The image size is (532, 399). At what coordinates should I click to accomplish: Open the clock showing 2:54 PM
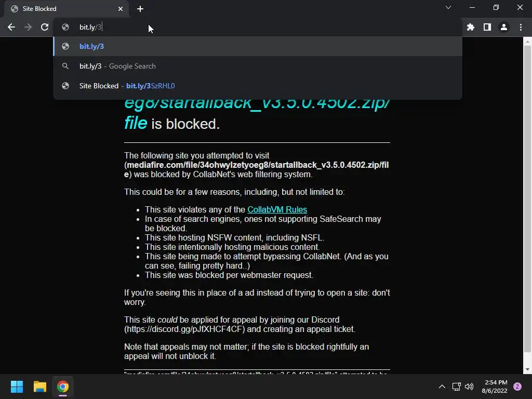click(495, 387)
